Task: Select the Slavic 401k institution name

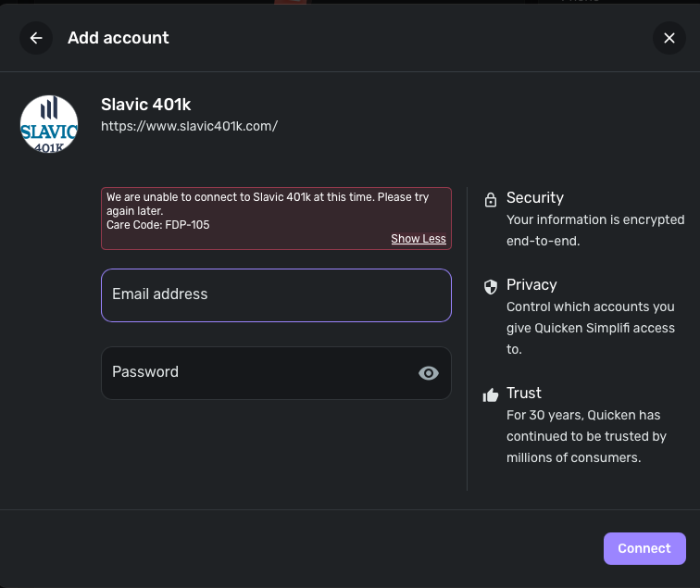Action: point(145,105)
